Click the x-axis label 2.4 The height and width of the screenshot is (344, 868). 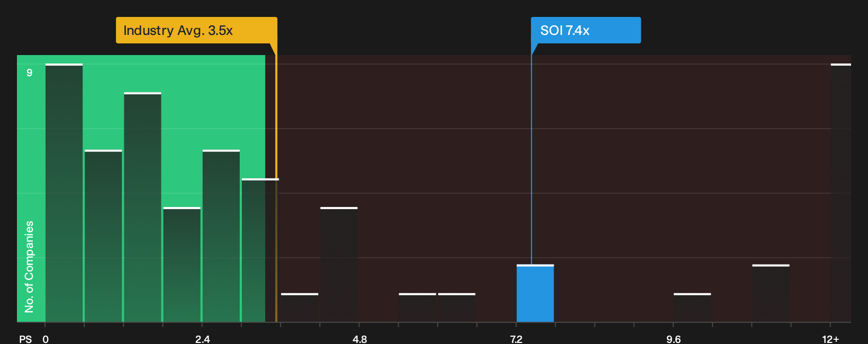point(202,339)
